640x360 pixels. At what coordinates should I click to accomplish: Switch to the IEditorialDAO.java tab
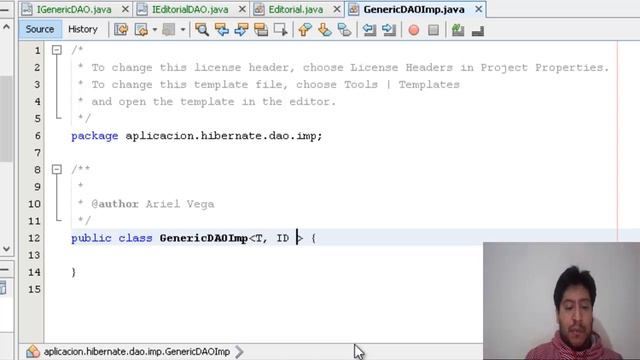tap(190, 9)
